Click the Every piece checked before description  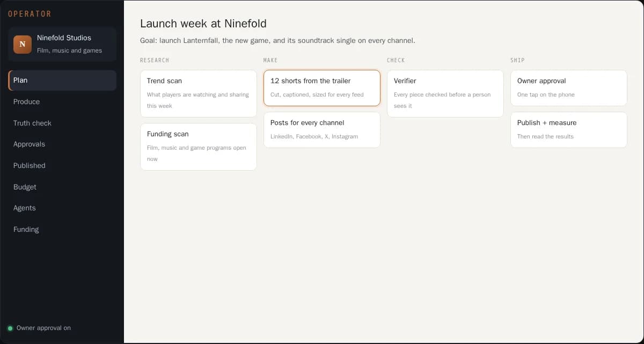coord(442,100)
